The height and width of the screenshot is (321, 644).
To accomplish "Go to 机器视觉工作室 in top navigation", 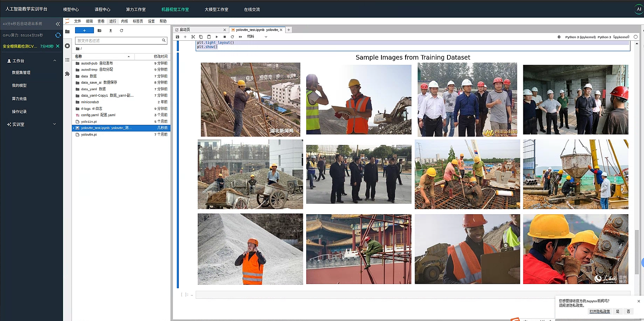I will [175, 9].
